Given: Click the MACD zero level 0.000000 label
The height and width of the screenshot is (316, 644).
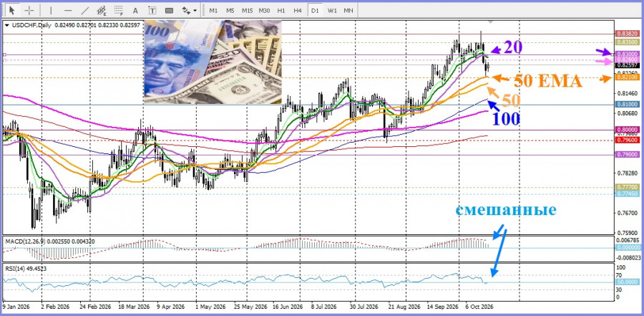Looking at the screenshot, I should click(628, 247).
